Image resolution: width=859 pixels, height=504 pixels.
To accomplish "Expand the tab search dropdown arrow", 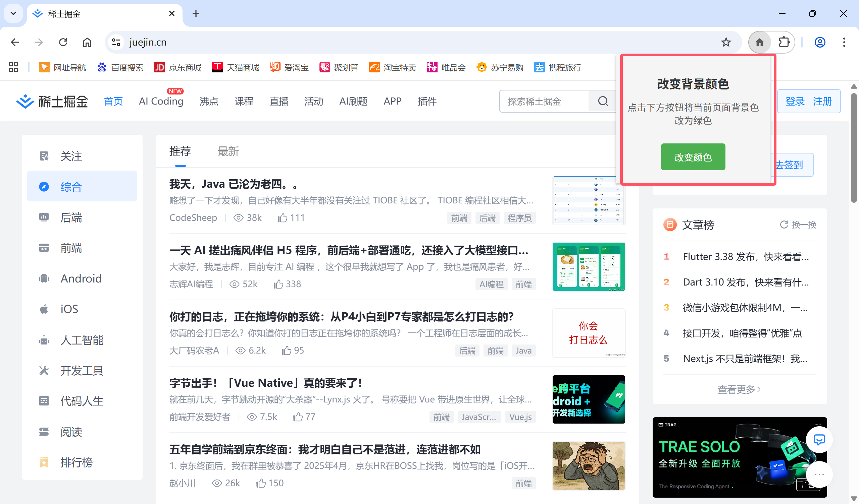I will [x=13, y=14].
